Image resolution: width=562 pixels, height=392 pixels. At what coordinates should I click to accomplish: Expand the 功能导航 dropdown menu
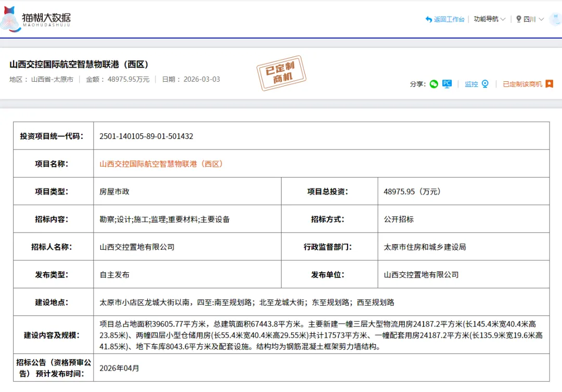coord(490,19)
